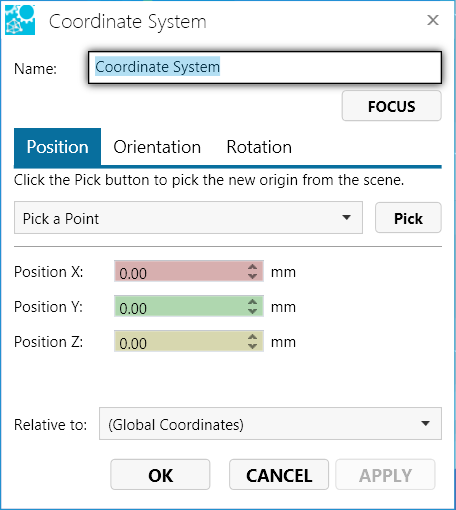
Task: Click the red Position X value field
Action: point(189,271)
